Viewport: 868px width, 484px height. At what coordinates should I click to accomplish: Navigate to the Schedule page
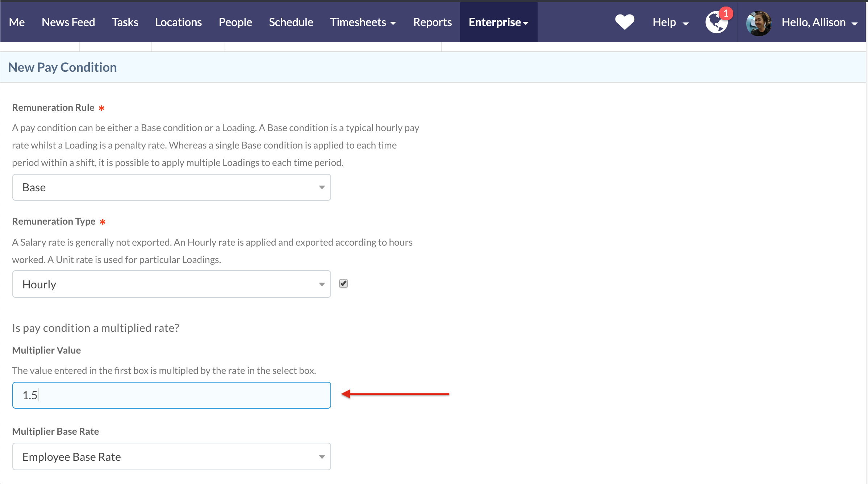point(291,22)
